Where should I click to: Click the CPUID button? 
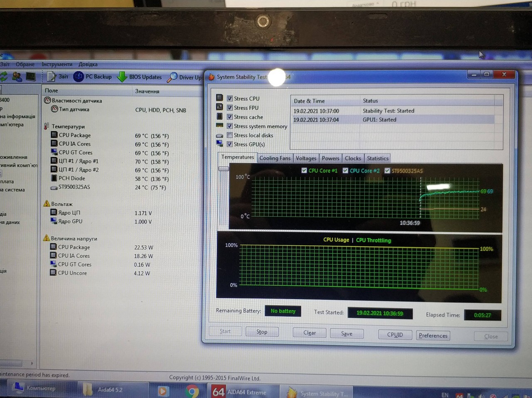pyautogui.click(x=395, y=335)
